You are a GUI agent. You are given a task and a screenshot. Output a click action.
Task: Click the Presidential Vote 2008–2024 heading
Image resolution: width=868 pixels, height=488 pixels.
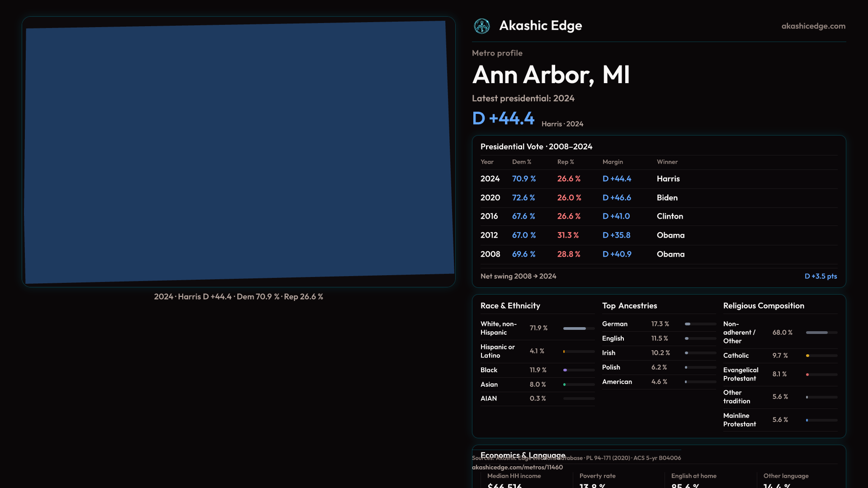click(x=536, y=146)
